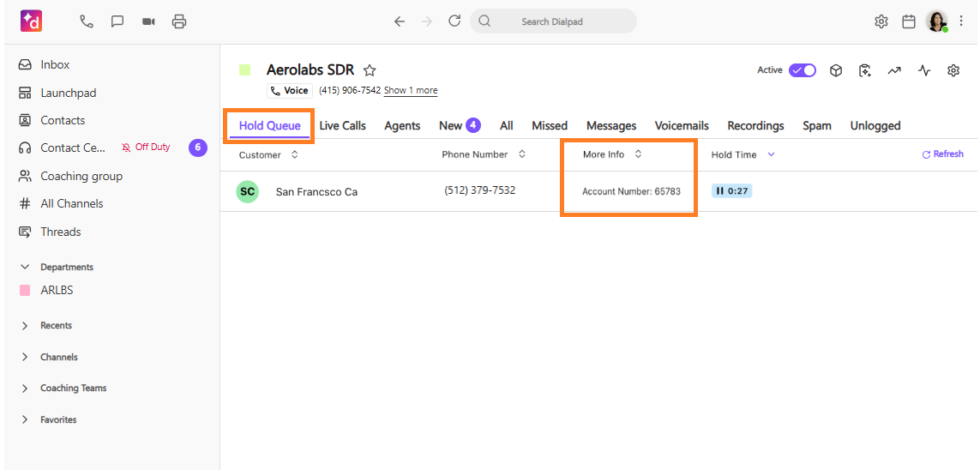The image size is (980, 470).
Task: Switch to the All tab
Action: [506, 125]
